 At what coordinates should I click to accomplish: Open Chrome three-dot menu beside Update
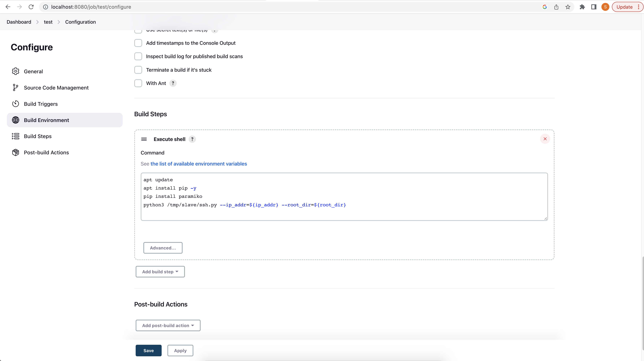pos(639,7)
